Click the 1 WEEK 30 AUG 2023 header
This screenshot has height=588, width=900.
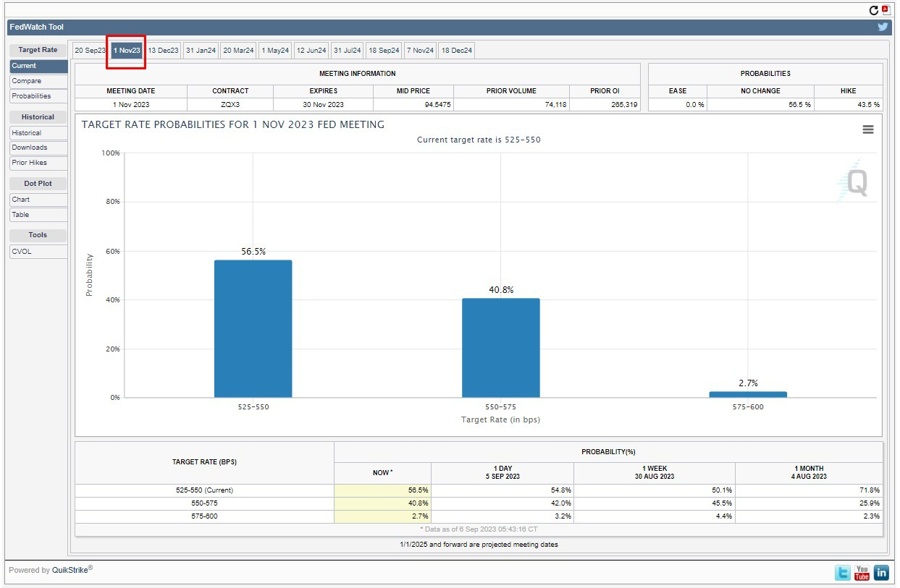(x=654, y=473)
